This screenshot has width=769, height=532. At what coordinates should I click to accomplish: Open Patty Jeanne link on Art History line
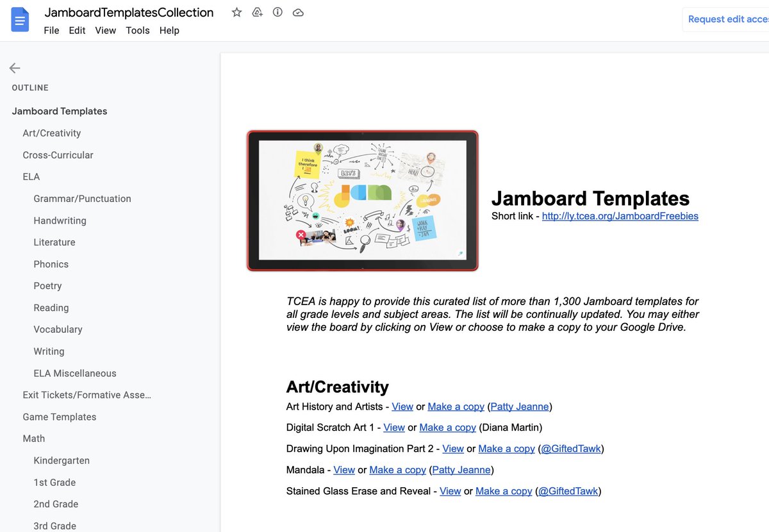point(520,406)
